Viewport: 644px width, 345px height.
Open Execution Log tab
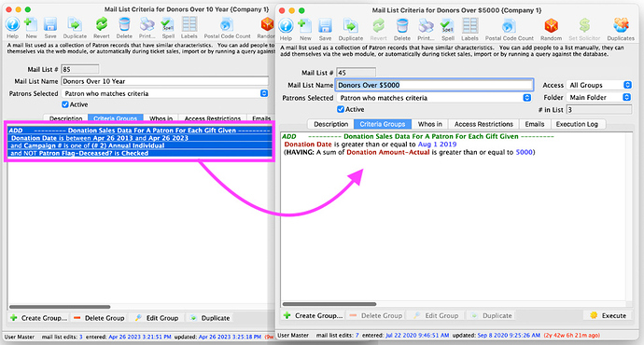(577, 124)
